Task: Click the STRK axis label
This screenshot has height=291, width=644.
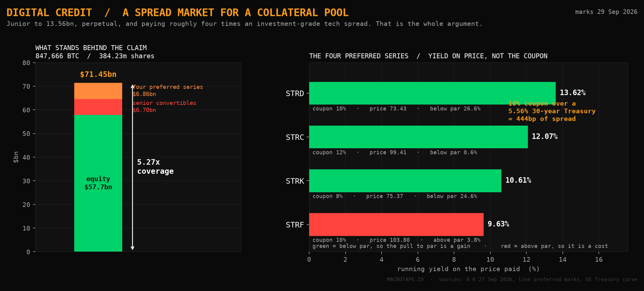Action: (x=295, y=181)
